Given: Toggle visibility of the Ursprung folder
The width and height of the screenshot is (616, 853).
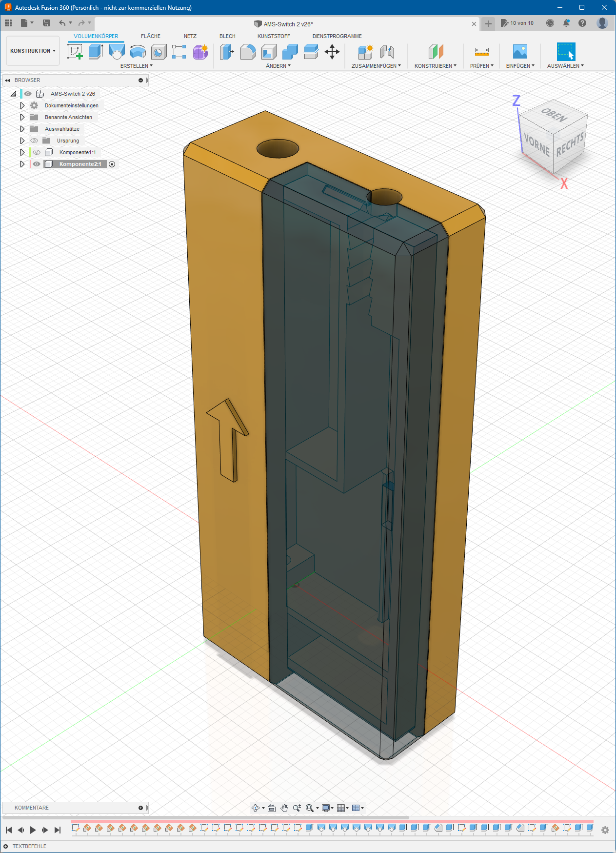Looking at the screenshot, I should tap(34, 141).
